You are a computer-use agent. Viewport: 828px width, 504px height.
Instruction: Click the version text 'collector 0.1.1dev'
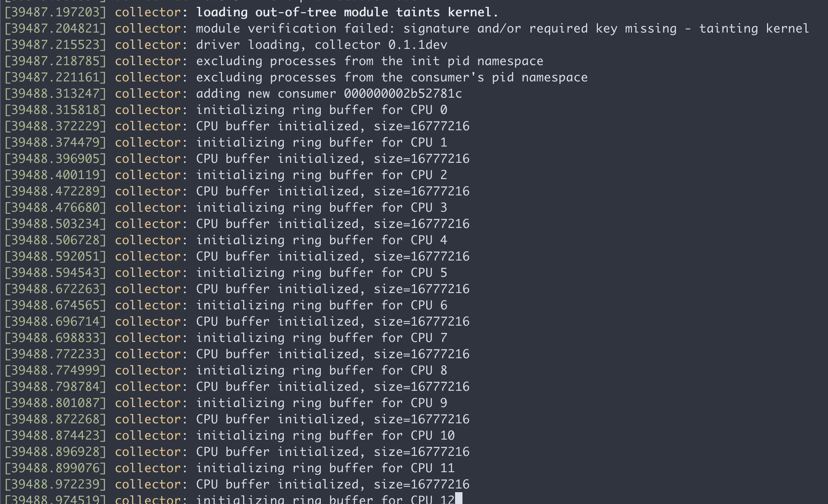pos(381,45)
